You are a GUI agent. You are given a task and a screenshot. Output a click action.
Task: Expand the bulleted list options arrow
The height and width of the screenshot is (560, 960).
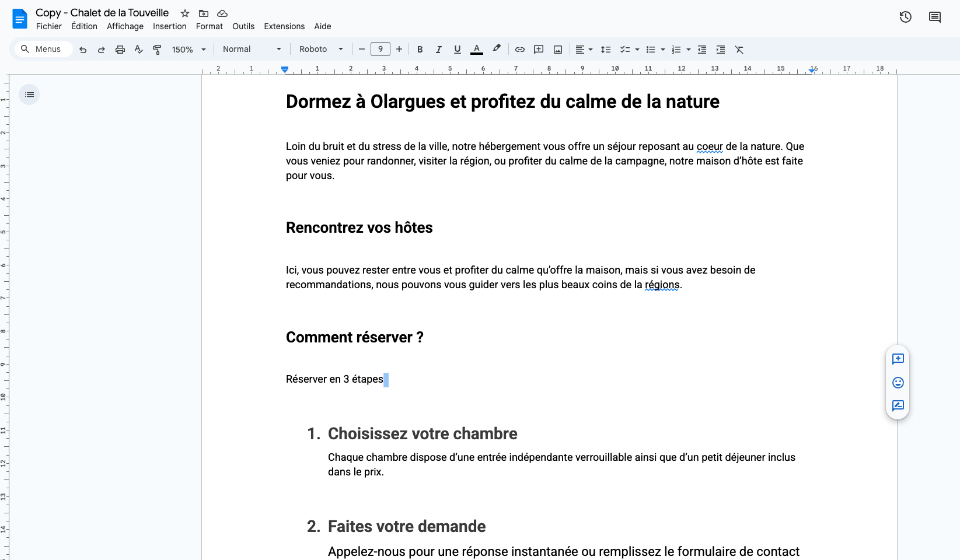pos(663,50)
